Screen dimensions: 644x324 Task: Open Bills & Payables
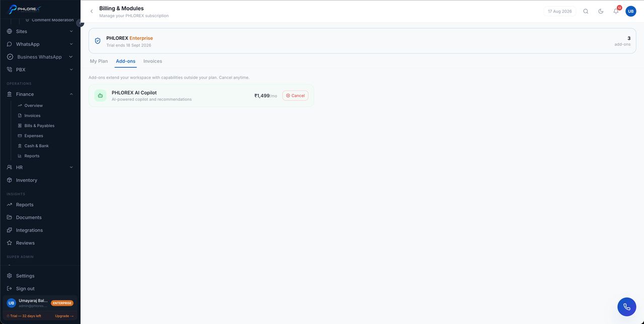tap(39, 125)
